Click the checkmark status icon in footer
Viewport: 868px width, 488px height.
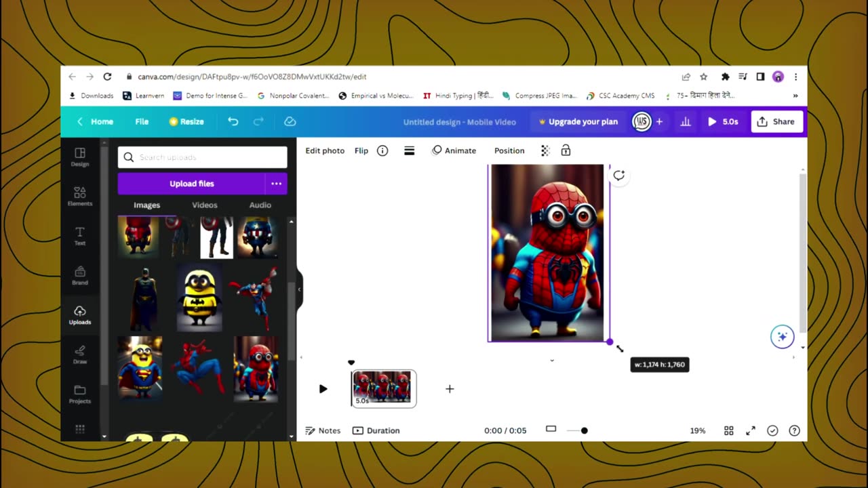772,430
